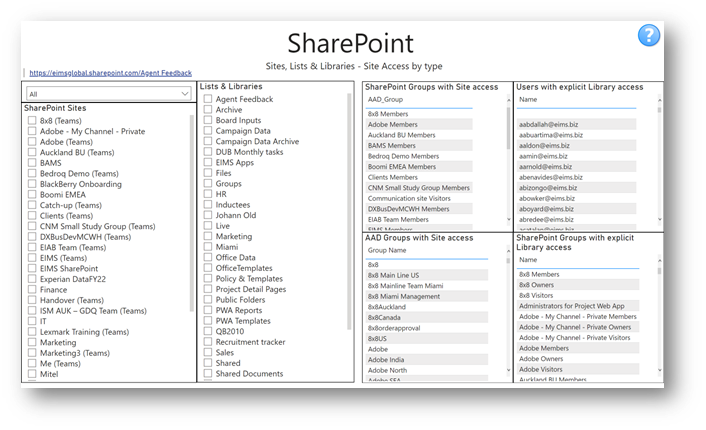706x430 pixels.
Task: Check the Shared Documents library checkbox
Action: click(208, 373)
